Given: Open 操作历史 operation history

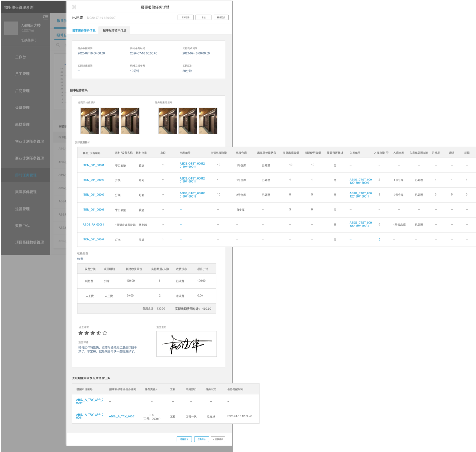Looking at the screenshot, I should [x=221, y=17].
